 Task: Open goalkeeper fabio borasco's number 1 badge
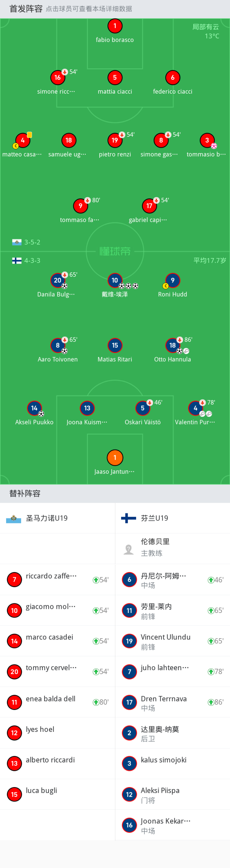pyautogui.click(x=115, y=26)
